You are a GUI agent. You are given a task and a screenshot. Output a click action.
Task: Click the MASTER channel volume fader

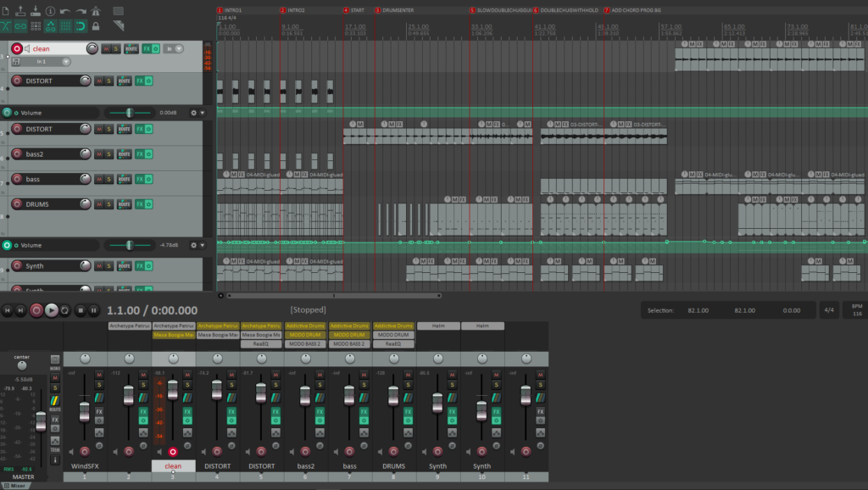click(40, 421)
